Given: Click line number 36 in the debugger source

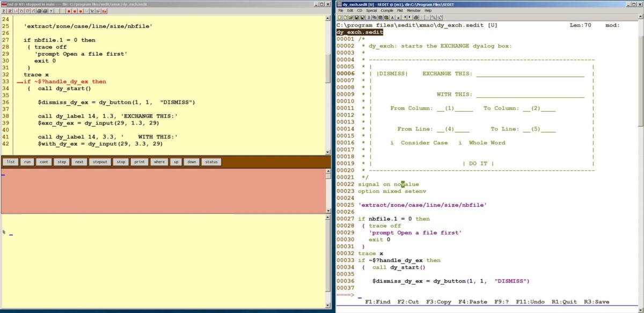Looking at the screenshot, I should click(x=6, y=102).
